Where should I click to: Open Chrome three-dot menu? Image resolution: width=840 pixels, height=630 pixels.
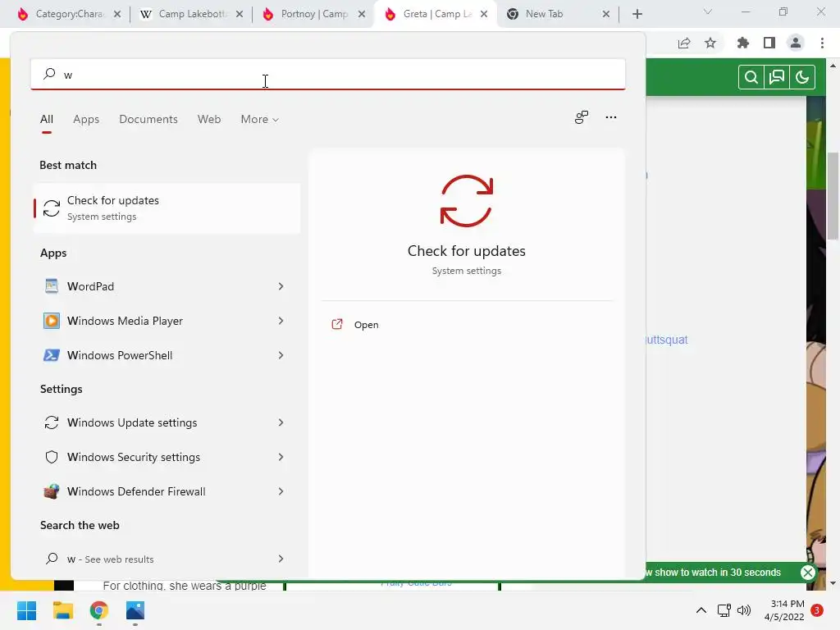822,43
